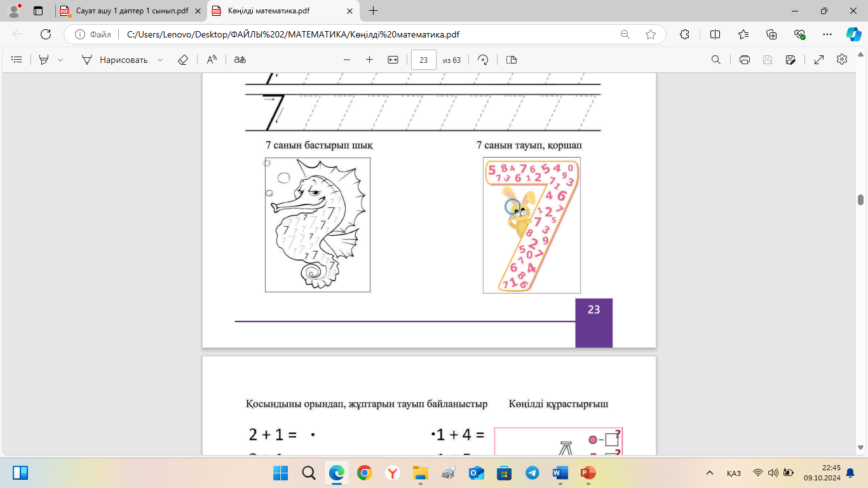The height and width of the screenshot is (488, 868).
Task: Open Browser essentials
Action: [x=799, y=34]
